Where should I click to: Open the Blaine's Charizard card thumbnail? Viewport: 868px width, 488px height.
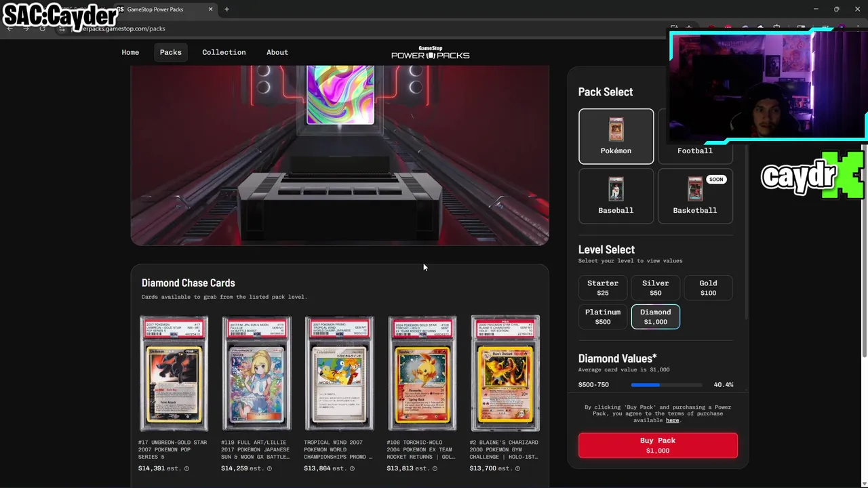pyautogui.click(x=505, y=373)
